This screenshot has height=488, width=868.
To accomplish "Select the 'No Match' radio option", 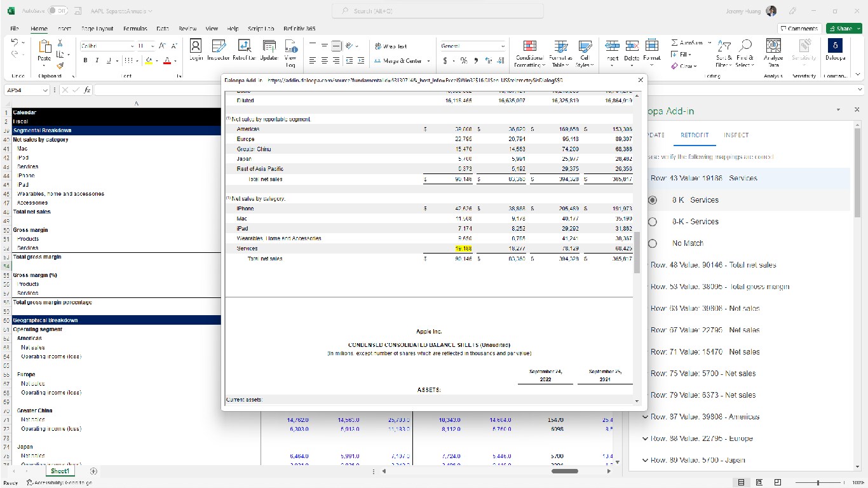I will tap(652, 243).
